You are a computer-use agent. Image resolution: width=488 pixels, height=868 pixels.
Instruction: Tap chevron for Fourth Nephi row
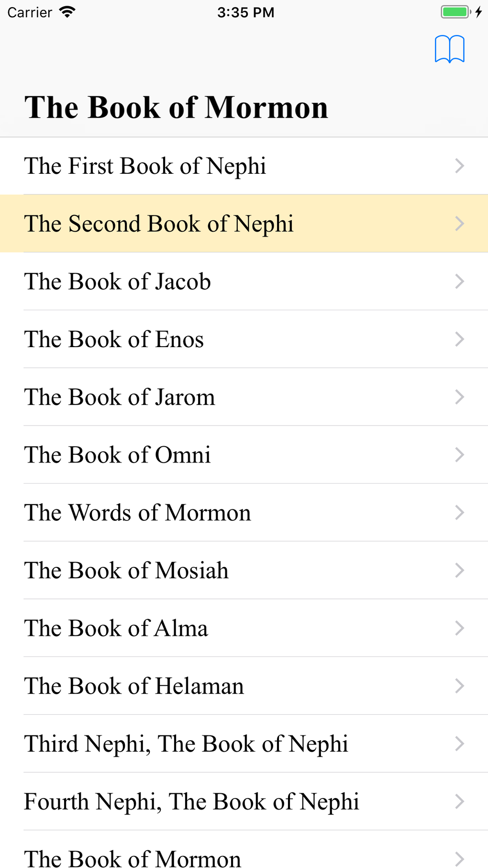pyautogui.click(x=459, y=801)
